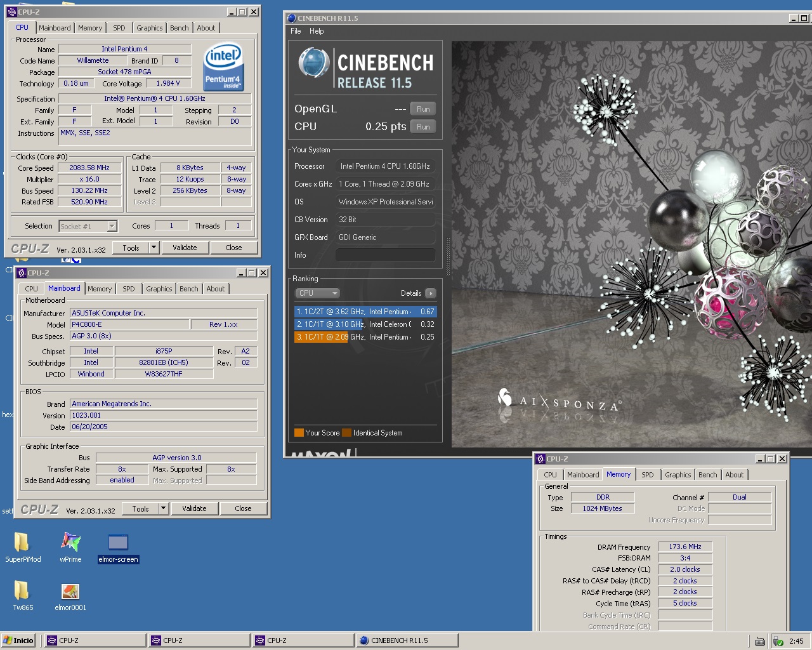Open SuperPiMod folder on desktop
The image size is (812, 650).
coord(22,547)
